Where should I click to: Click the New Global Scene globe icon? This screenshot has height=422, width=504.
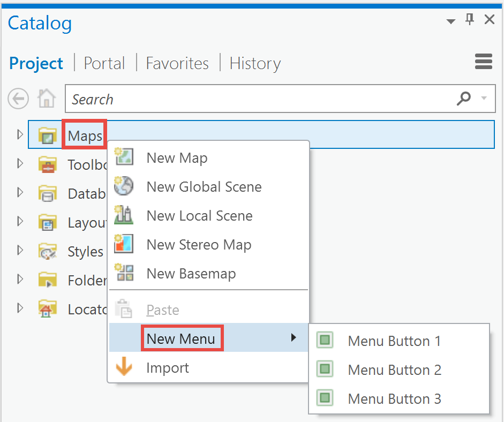[x=124, y=186]
